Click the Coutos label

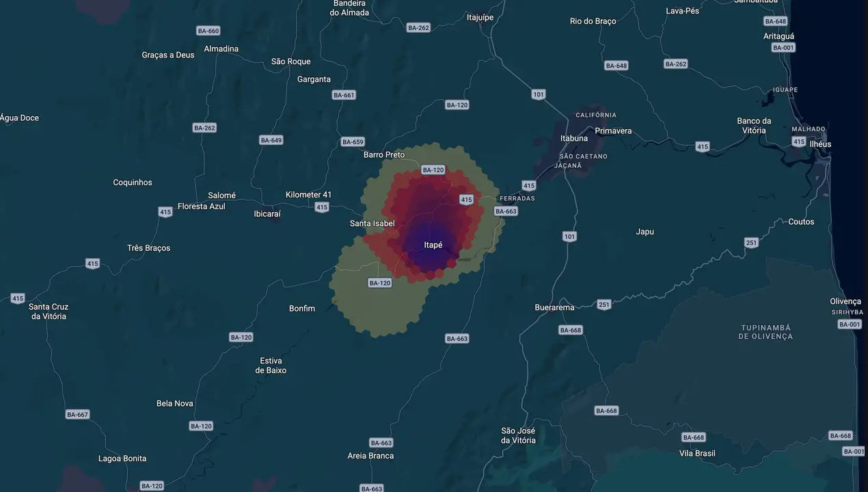click(x=801, y=221)
